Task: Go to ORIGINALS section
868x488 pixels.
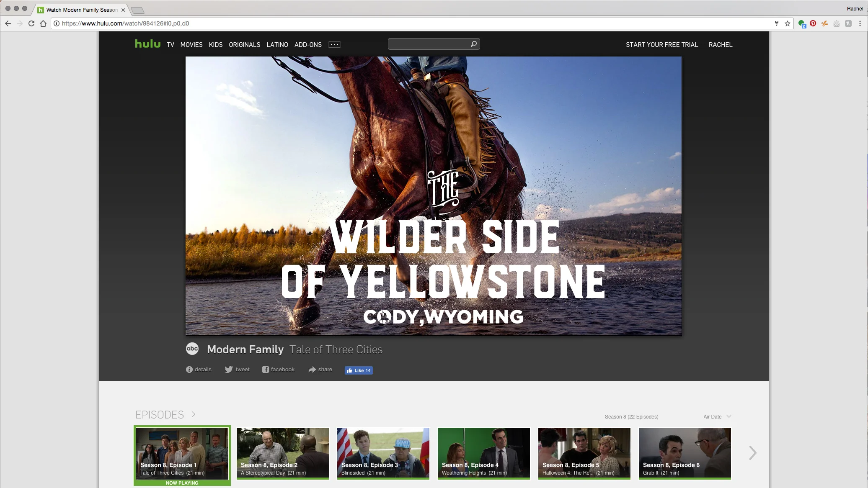Action: pos(244,44)
